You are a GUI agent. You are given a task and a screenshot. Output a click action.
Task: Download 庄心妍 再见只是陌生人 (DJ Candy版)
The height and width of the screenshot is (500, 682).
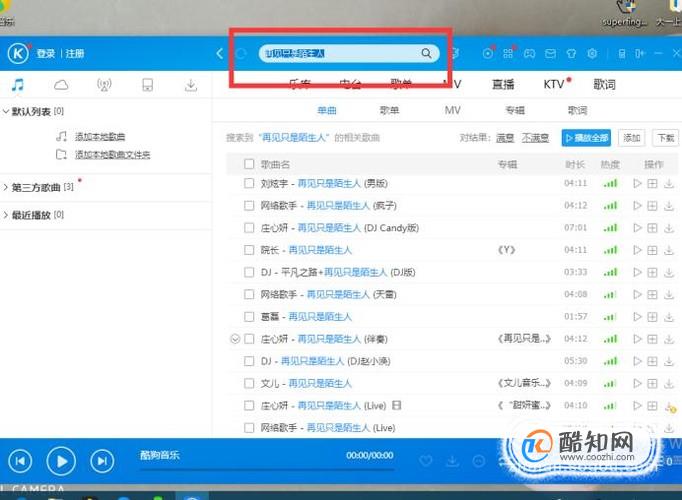point(669,228)
